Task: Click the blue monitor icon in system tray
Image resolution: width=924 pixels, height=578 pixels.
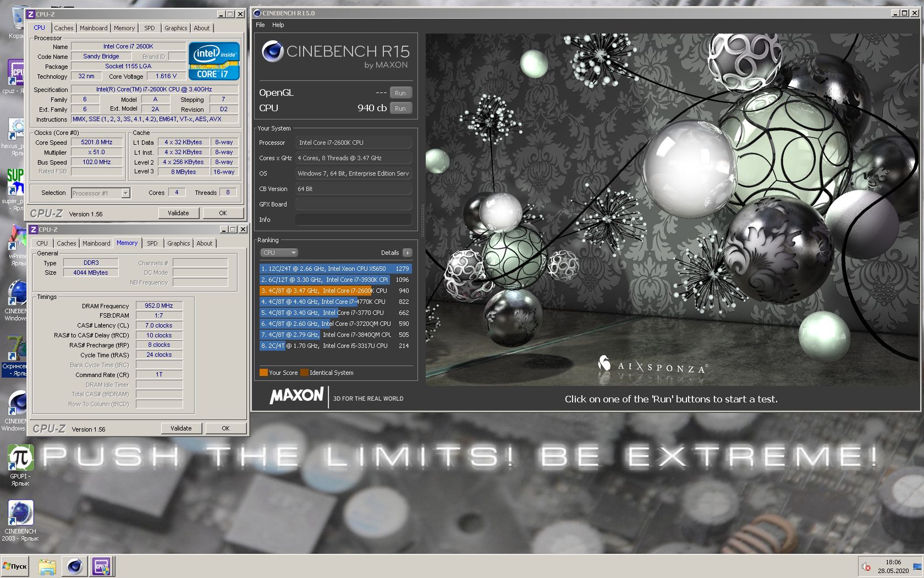Action: tap(917, 566)
